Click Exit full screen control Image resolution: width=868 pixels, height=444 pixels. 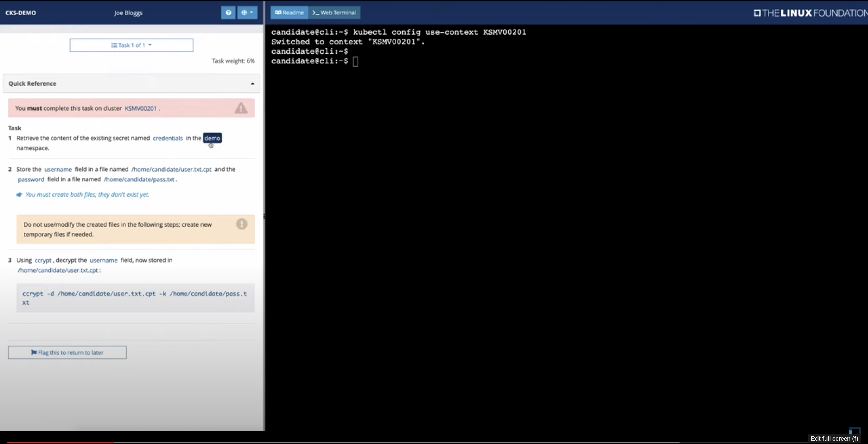834,438
